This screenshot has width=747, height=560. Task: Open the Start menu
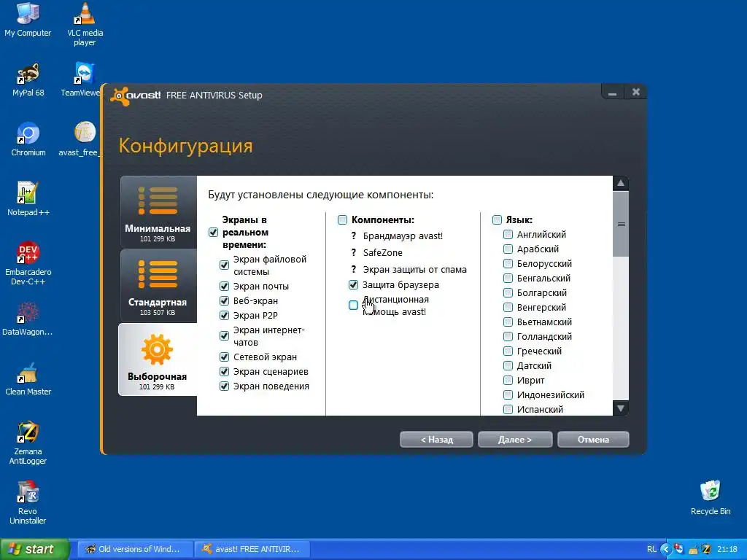coord(35,549)
